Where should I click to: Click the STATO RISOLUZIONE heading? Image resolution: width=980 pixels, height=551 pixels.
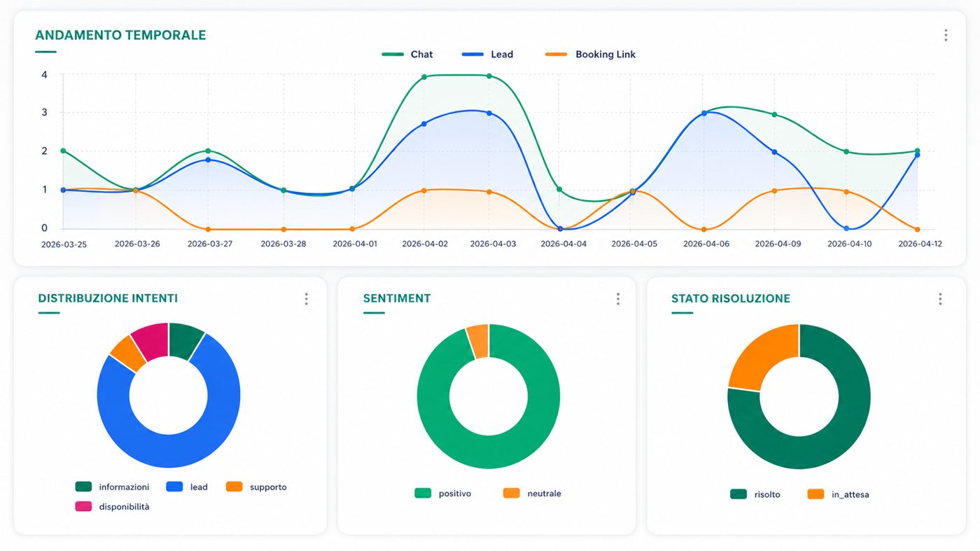pyautogui.click(x=731, y=298)
